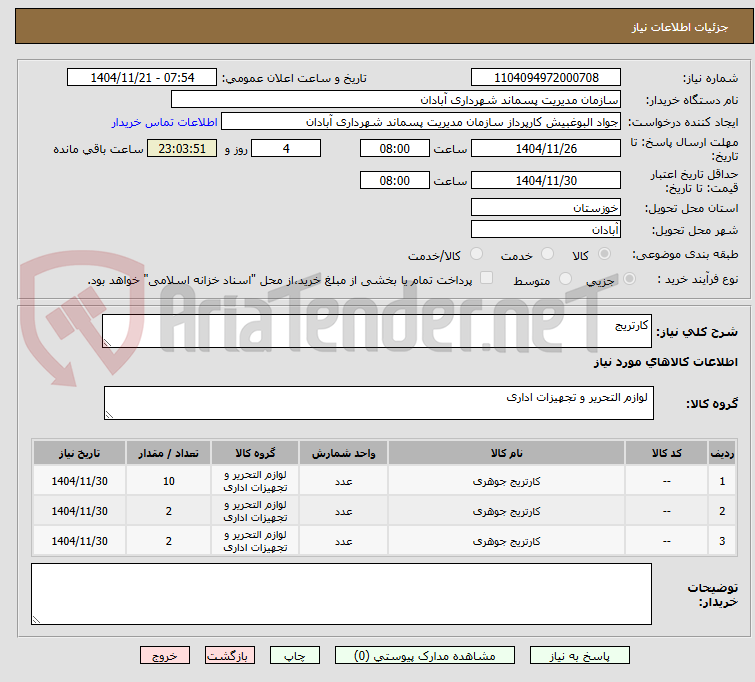Click the جزئیات اطلاعات نیاز header title
Image resolution: width=755 pixels, height=682 pixels.
(679, 27)
